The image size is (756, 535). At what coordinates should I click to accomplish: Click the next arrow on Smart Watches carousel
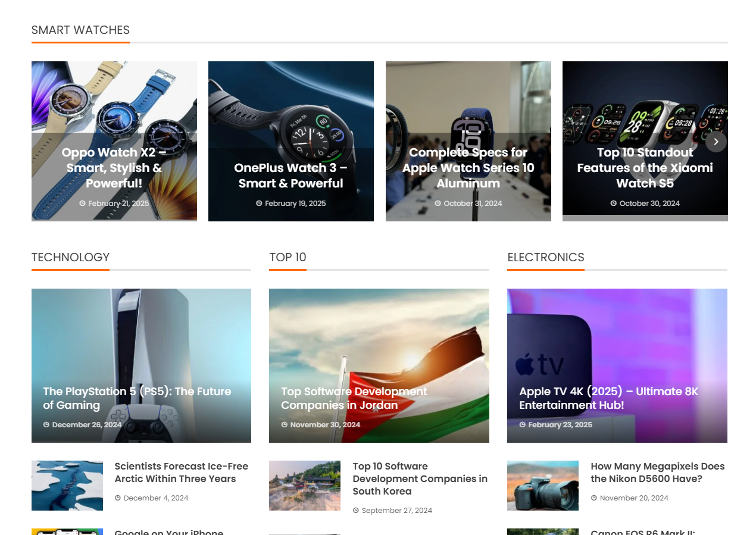716,142
